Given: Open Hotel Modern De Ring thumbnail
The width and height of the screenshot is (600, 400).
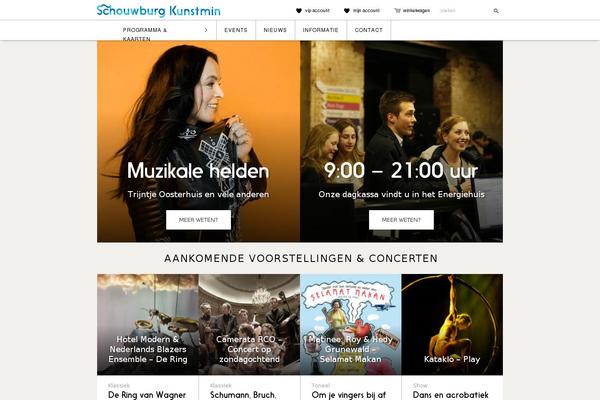Looking at the screenshot, I should (x=148, y=324).
